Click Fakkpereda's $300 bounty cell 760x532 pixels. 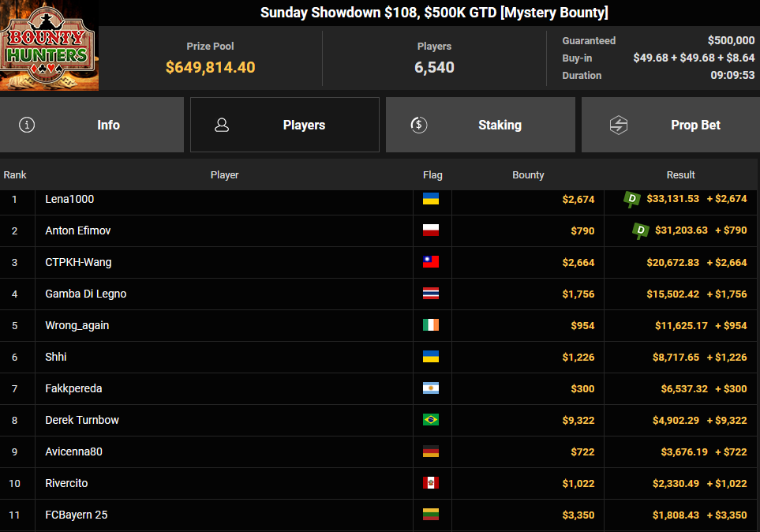(528, 388)
